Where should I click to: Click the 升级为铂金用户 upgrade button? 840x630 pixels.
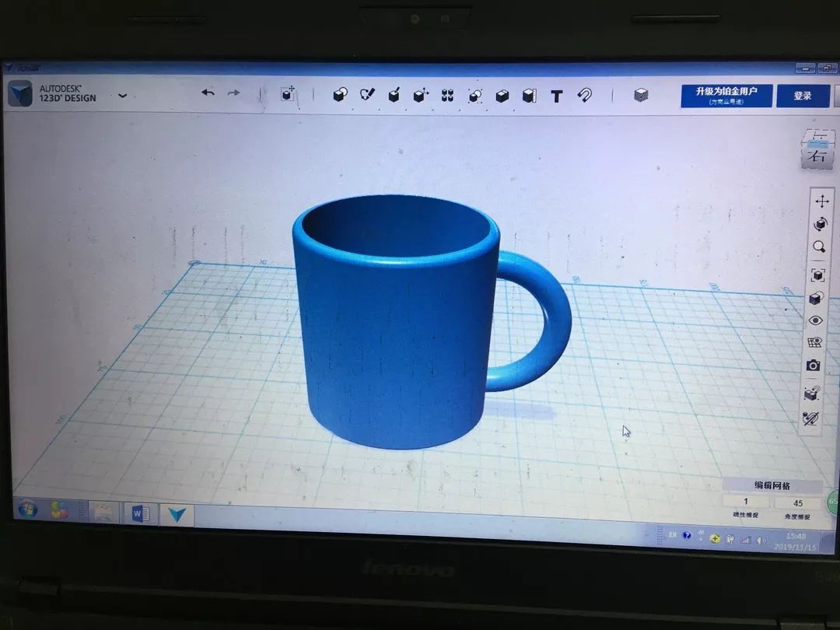(726, 96)
